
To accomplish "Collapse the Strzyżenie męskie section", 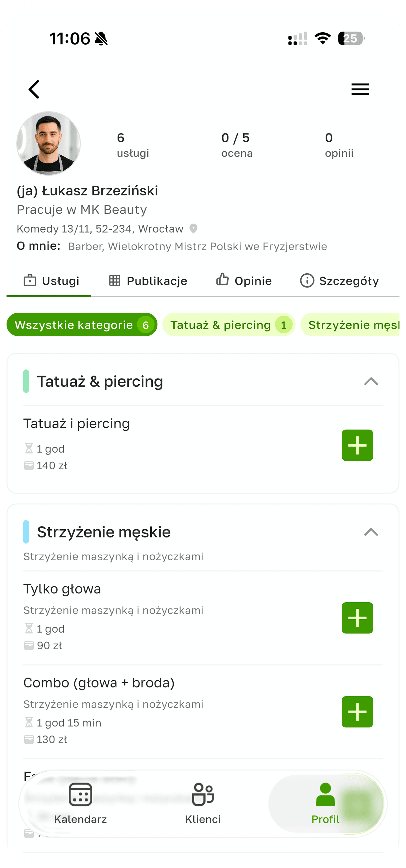I will point(371,532).
